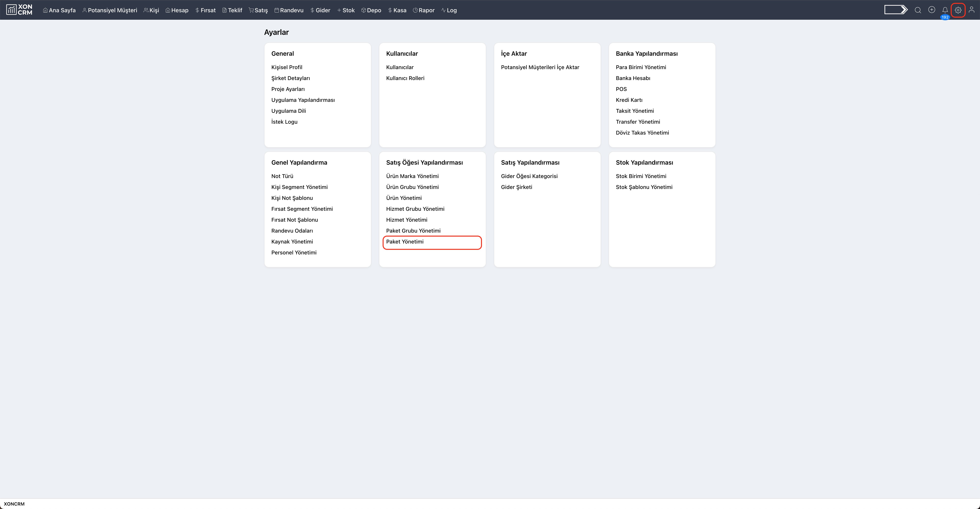Go to Kişi Segment Yönetimi

299,187
